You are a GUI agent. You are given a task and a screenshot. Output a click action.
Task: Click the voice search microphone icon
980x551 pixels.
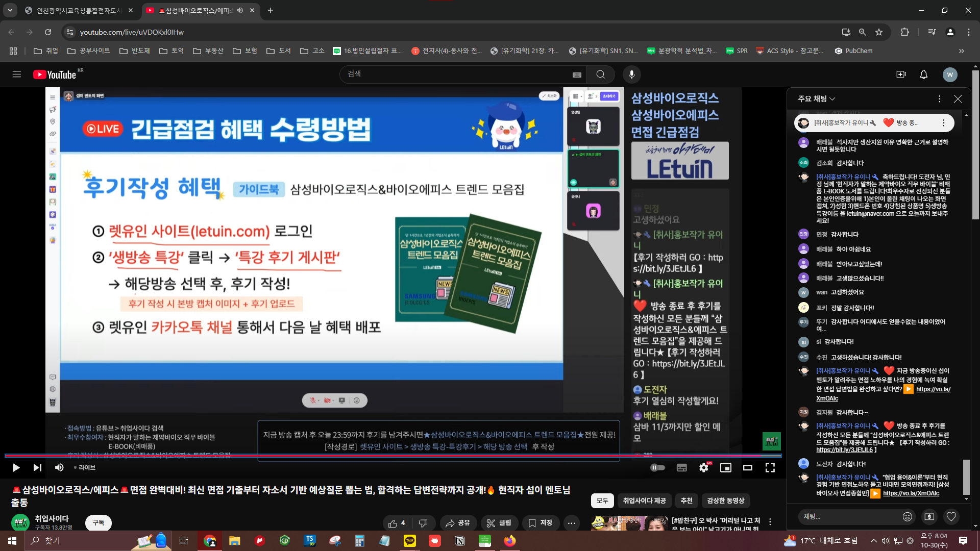pos(631,74)
